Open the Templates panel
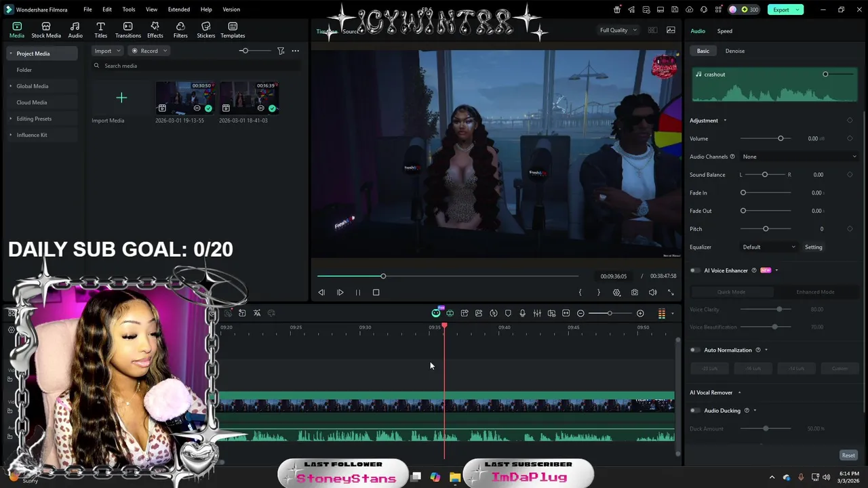This screenshot has width=868, height=488. click(233, 30)
